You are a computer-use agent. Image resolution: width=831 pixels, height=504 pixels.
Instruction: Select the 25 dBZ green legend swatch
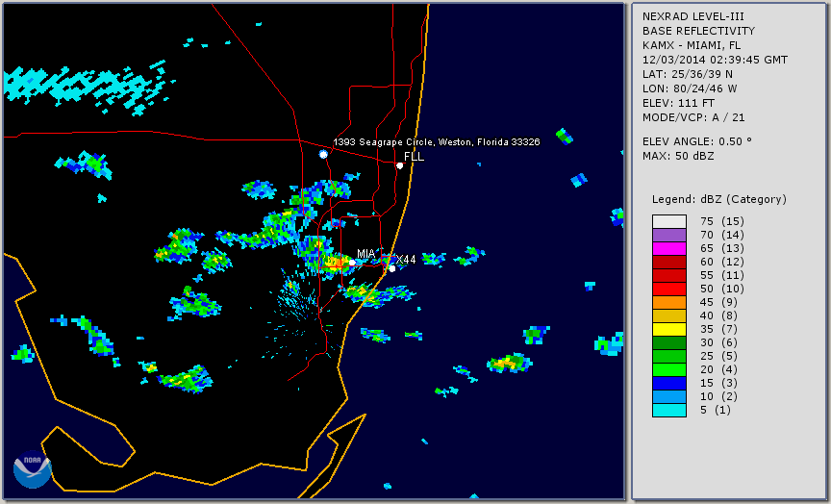click(669, 357)
